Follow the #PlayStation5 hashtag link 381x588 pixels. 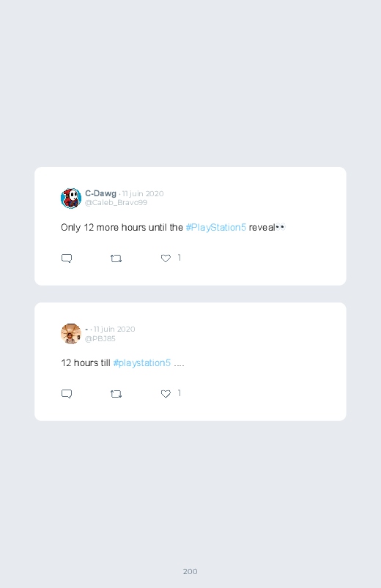point(216,227)
